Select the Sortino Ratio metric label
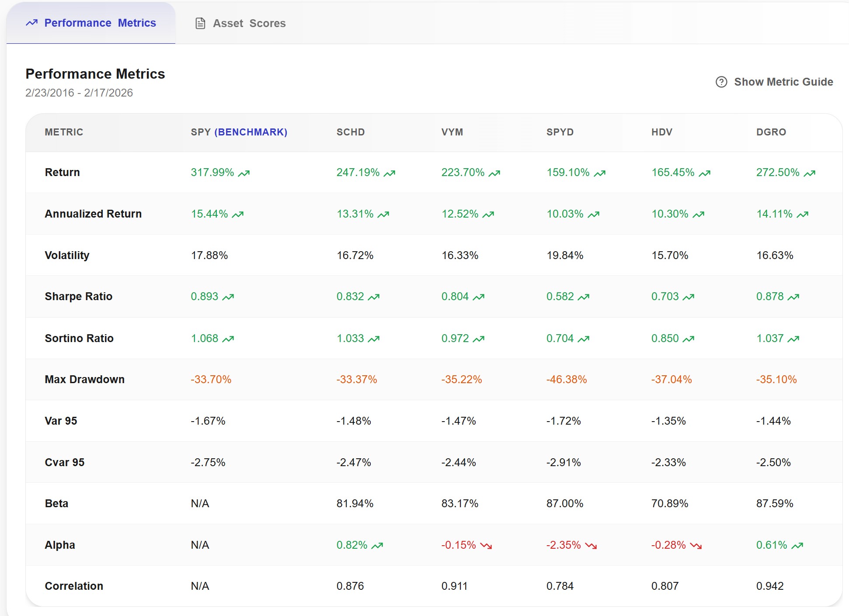This screenshot has width=849, height=616. click(x=79, y=338)
